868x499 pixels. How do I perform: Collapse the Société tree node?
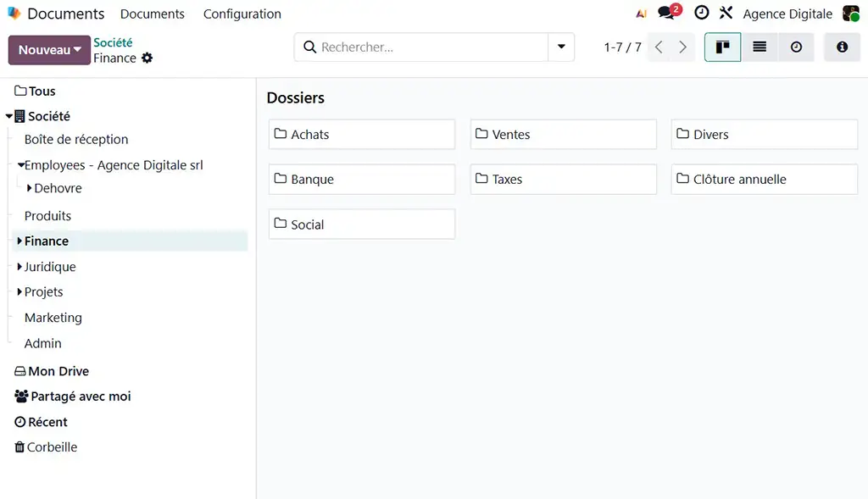pos(11,116)
